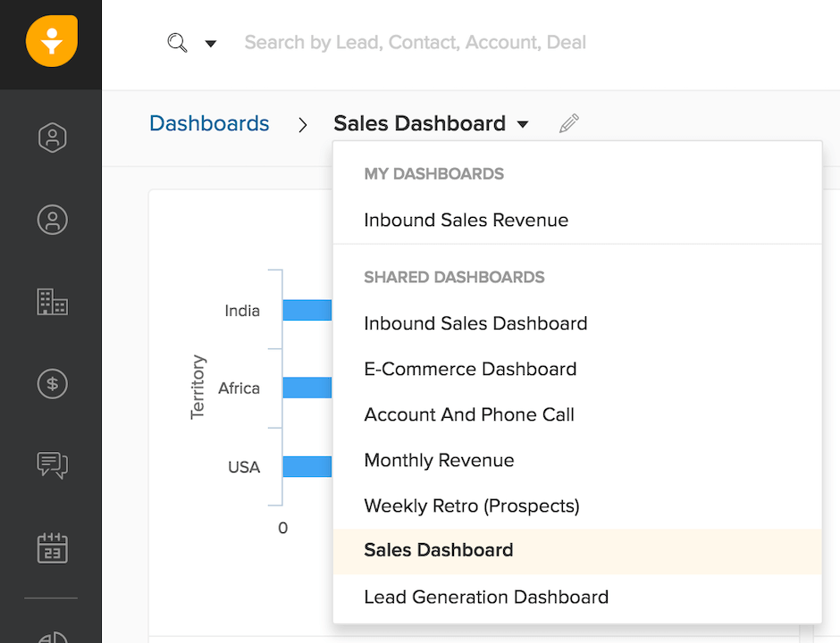Click the magnifying glass search icon
This screenshot has height=643, width=840.
point(176,42)
